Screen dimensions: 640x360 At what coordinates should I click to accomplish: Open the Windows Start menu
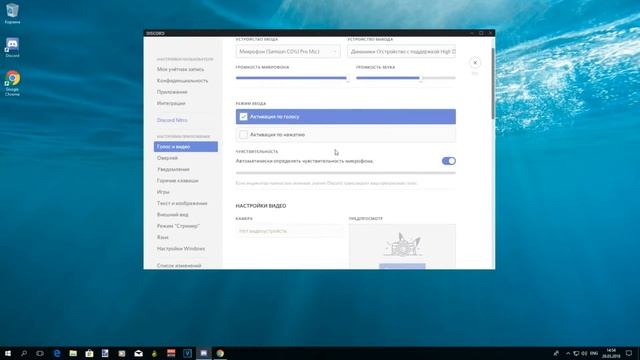click(x=8, y=353)
